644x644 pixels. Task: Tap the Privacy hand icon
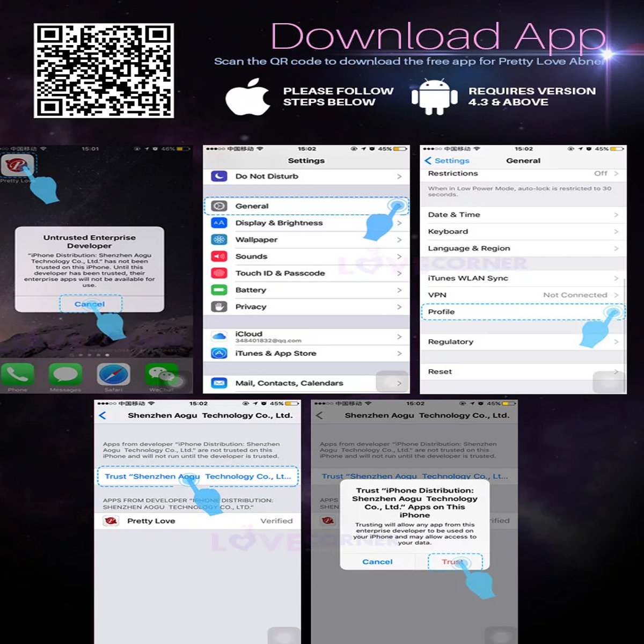[x=219, y=307]
